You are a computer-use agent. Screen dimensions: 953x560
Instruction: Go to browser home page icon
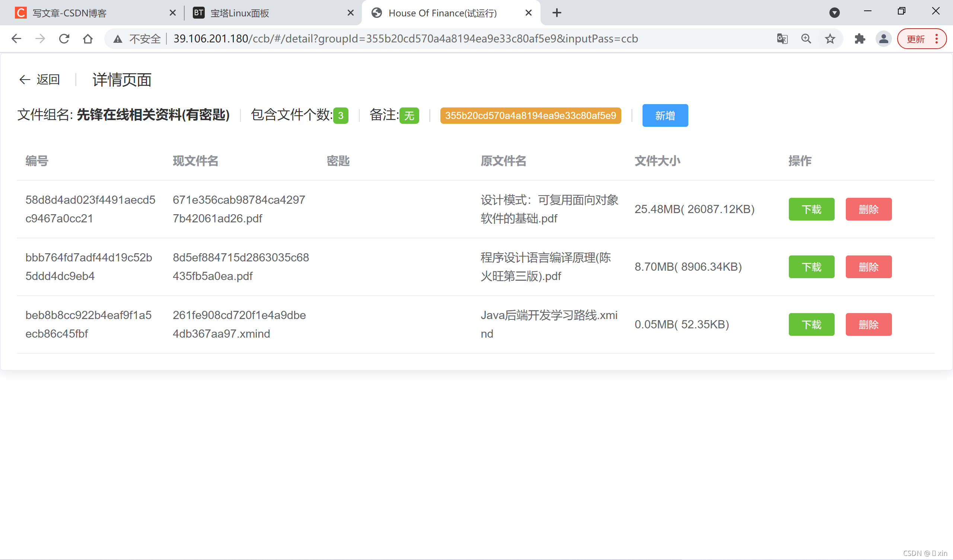tap(88, 39)
